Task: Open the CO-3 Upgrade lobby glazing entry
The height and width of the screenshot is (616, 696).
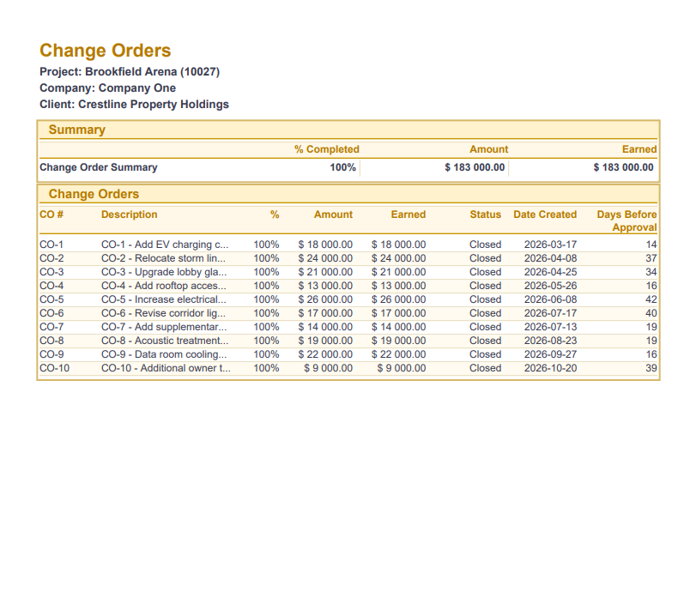Action: click(x=164, y=272)
